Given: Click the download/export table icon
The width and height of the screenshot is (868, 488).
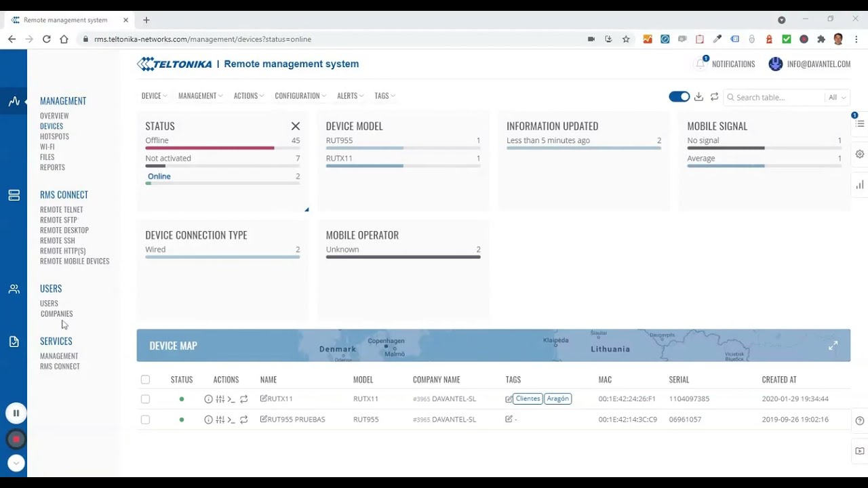Looking at the screenshot, I should [x=698, y=97].
